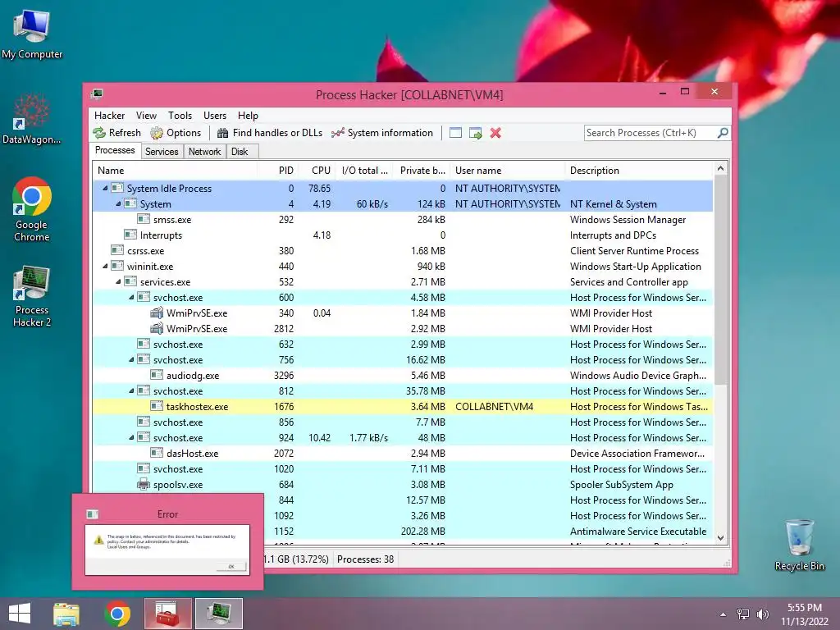
Task: Open the View menu
Action: click(x=146, y=116)
